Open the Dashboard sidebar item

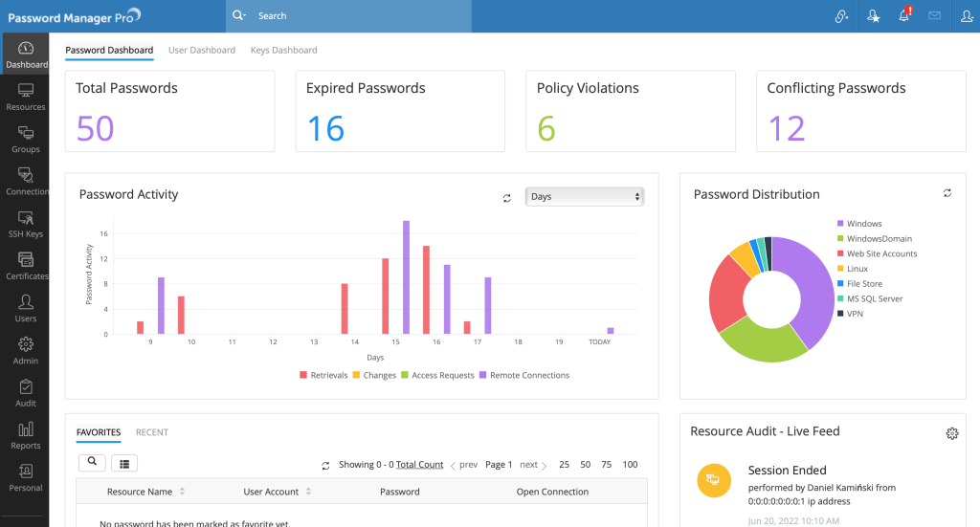coord(24,55)
